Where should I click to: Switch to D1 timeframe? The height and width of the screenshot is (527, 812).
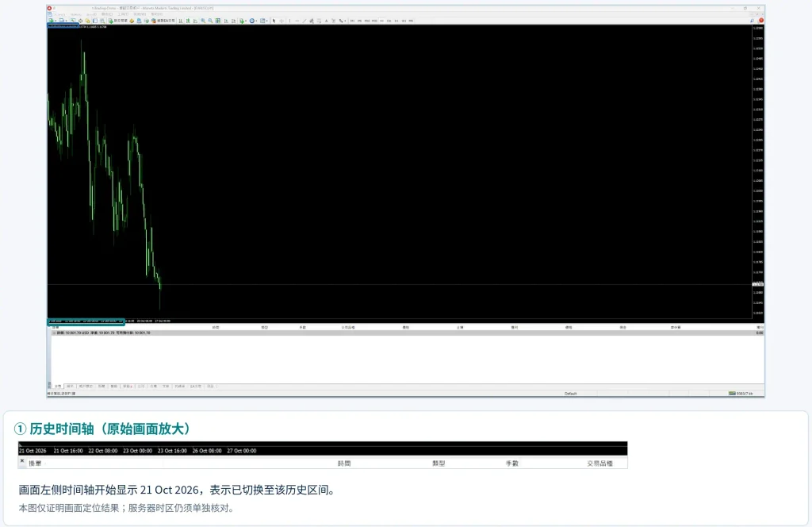point(396,21)
